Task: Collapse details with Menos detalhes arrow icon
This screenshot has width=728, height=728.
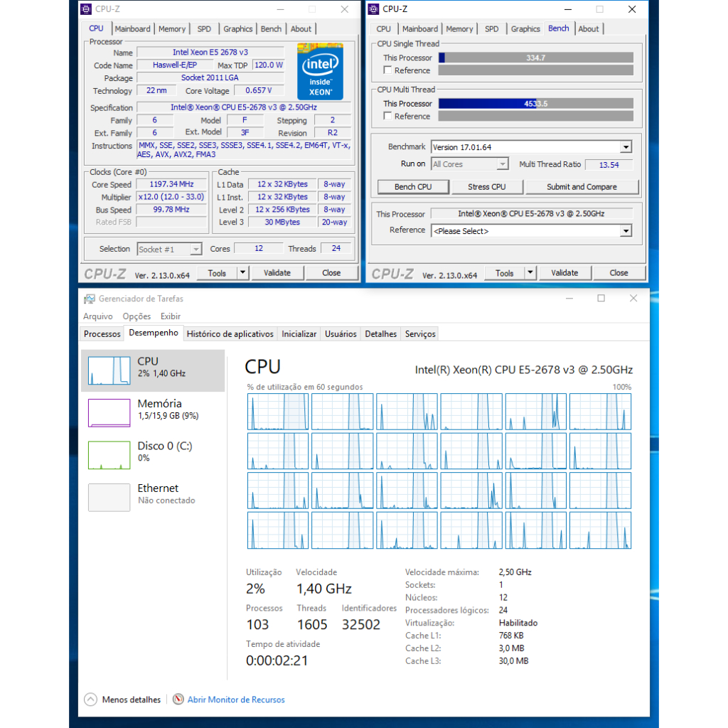Action: pos(90,700)
